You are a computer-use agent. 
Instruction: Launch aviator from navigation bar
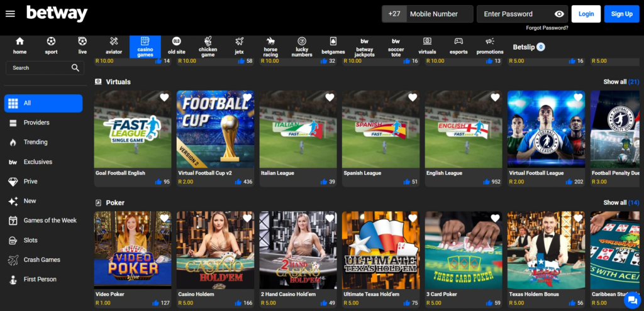pos(114,46)
